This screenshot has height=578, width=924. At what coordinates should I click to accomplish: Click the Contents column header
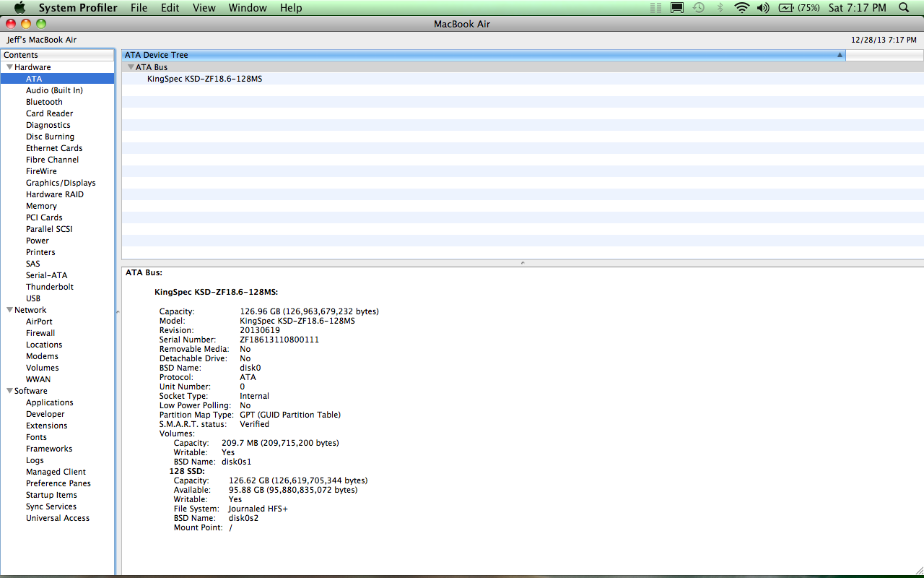(58, 55)
